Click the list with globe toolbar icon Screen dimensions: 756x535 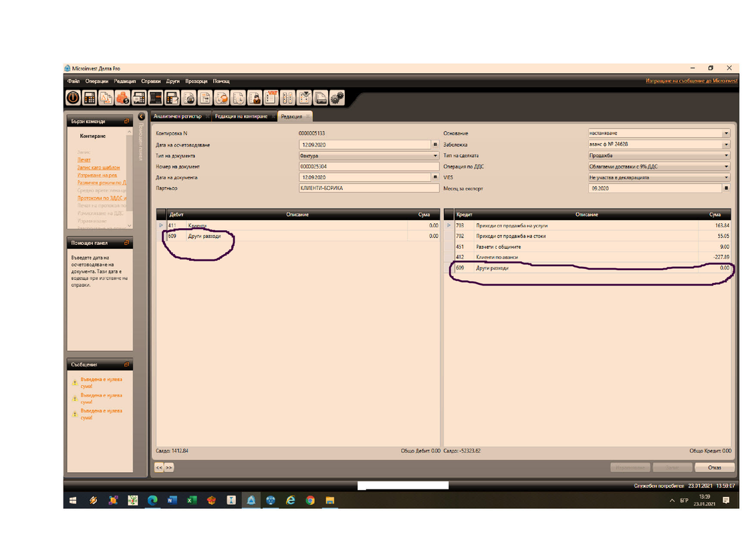(188, 98)
